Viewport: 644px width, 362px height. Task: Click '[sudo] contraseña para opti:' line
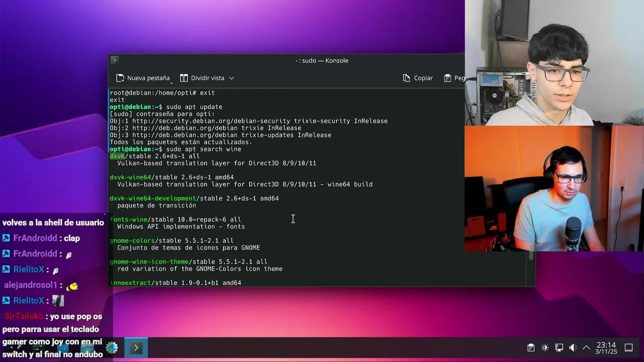162,114
